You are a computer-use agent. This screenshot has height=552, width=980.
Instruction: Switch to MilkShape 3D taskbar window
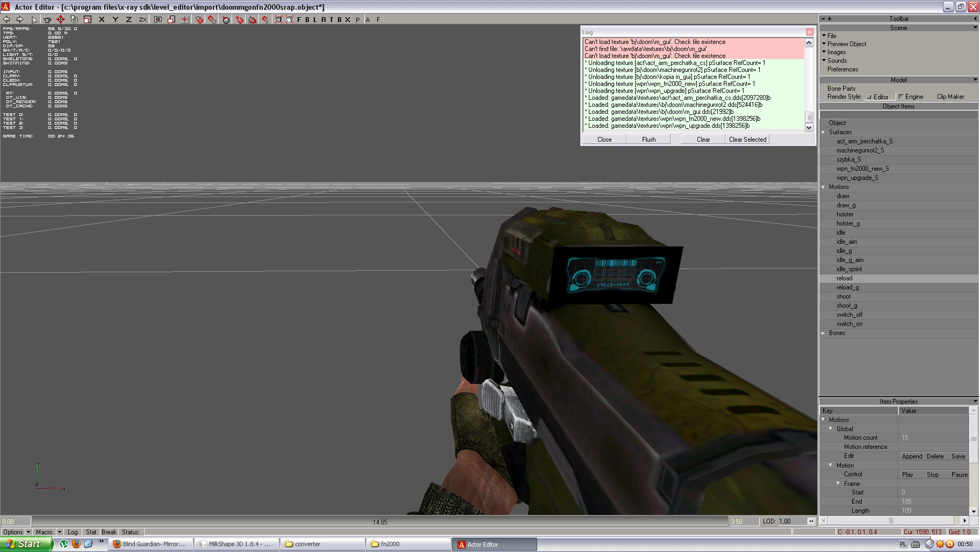click(x=236, y=544)
